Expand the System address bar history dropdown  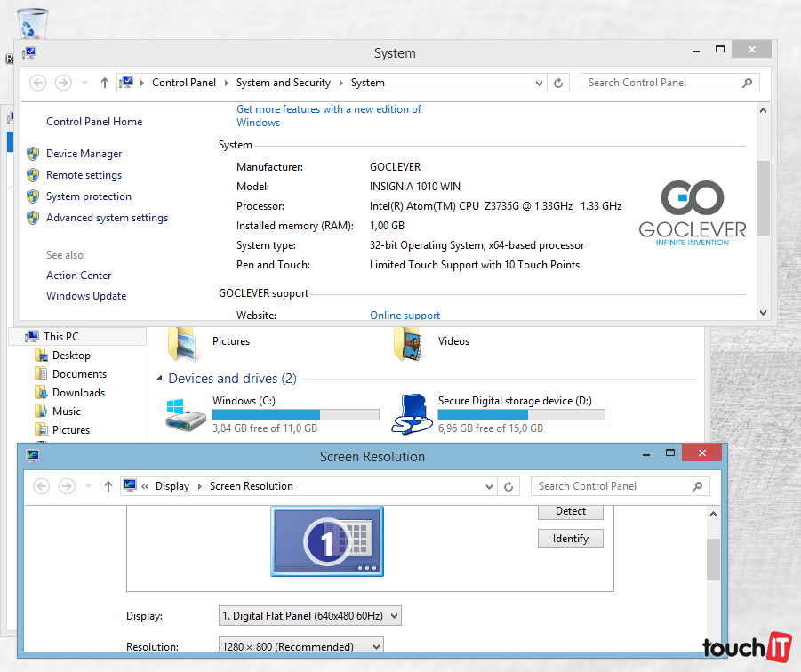click(539, 83)
